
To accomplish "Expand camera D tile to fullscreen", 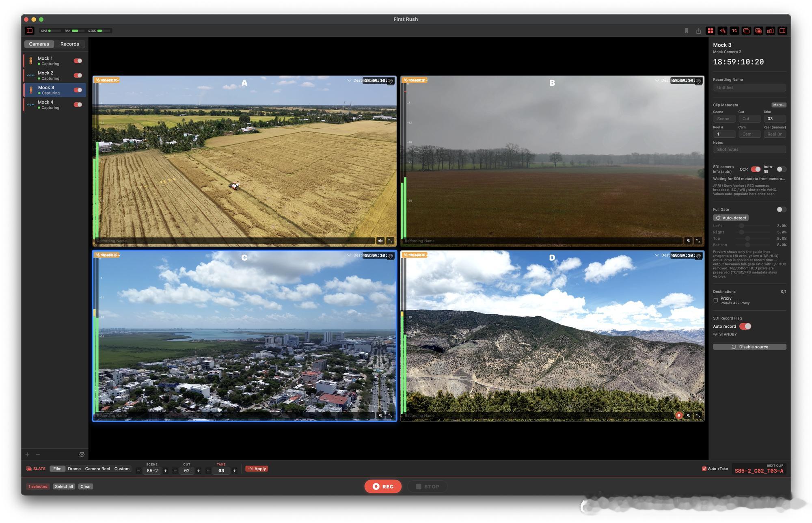I will 698,415.
